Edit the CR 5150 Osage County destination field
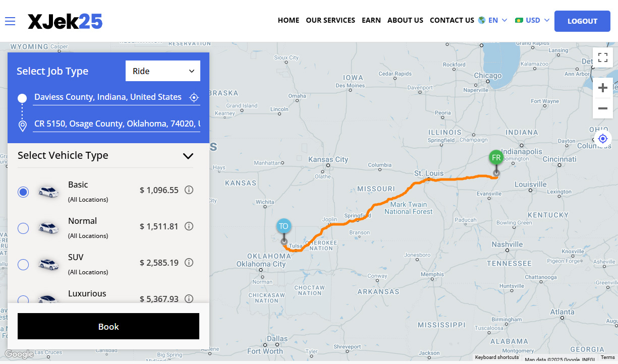Screen dimensions: 618x364 point(117,124)
